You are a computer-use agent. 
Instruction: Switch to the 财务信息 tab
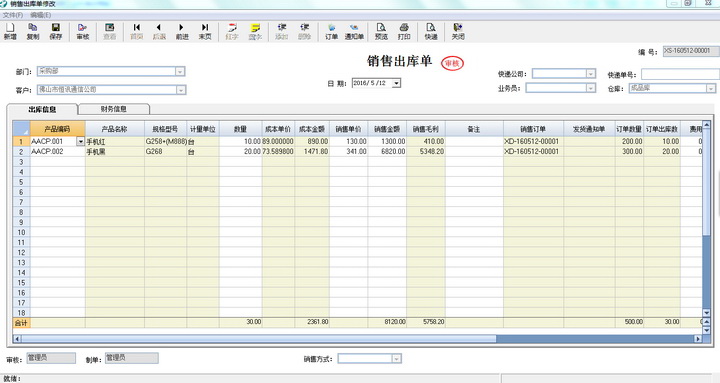tap(114, 109)
